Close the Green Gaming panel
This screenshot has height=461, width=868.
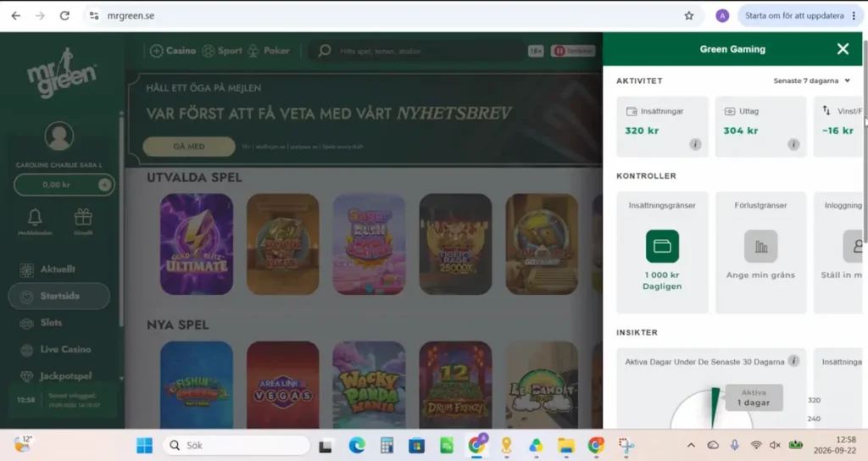(843, 49)
